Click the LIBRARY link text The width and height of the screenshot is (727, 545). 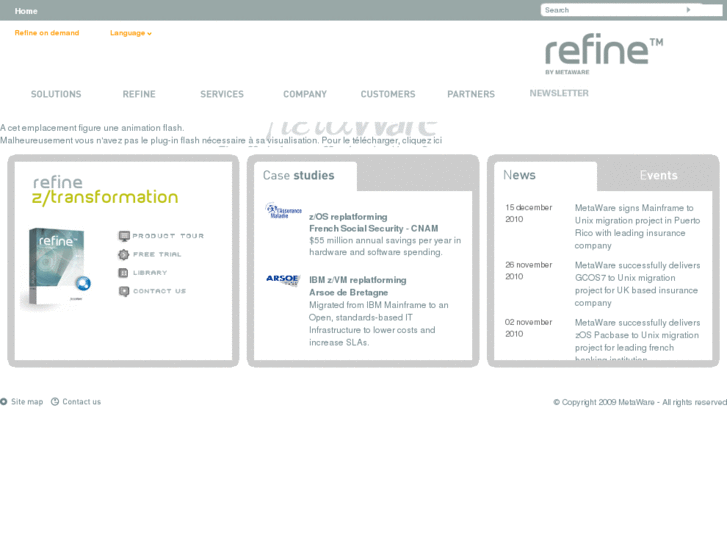150,273
